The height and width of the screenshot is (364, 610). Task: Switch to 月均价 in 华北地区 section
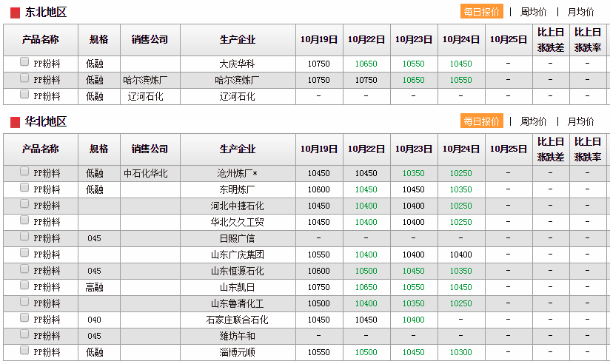point(580,122)
